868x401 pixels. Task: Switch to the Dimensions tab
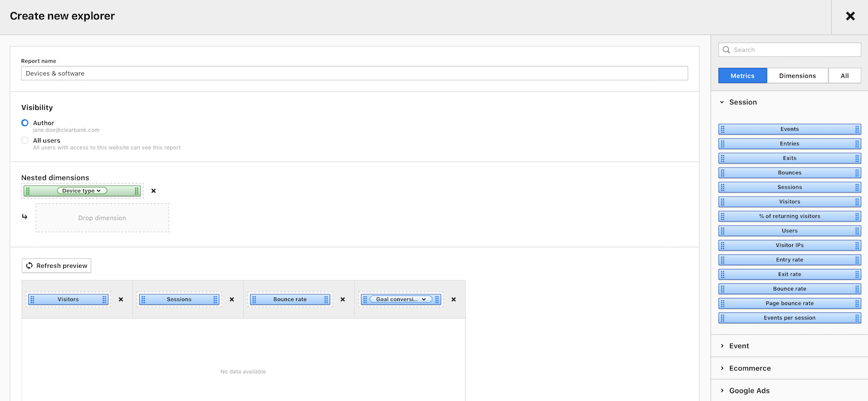coord(797,75)
